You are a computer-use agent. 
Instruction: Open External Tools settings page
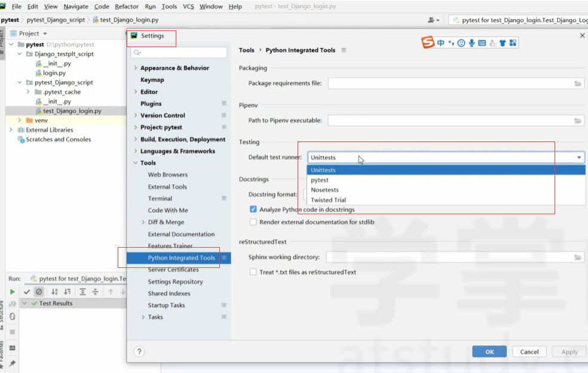point(167,186)
